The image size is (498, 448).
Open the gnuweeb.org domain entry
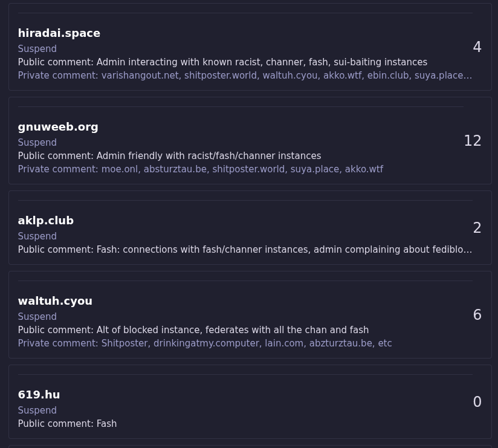point(58,127)
